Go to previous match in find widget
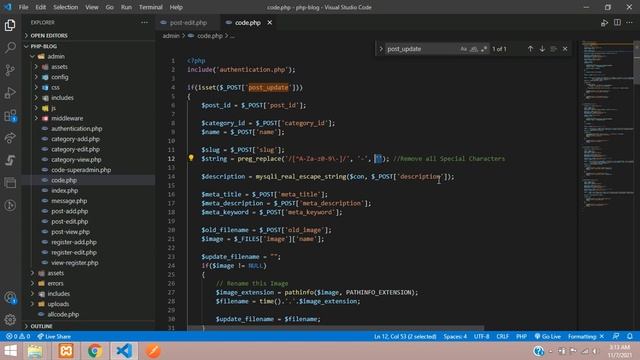The width and height of the screenshot is (640, 360). [x=530, y=49]
